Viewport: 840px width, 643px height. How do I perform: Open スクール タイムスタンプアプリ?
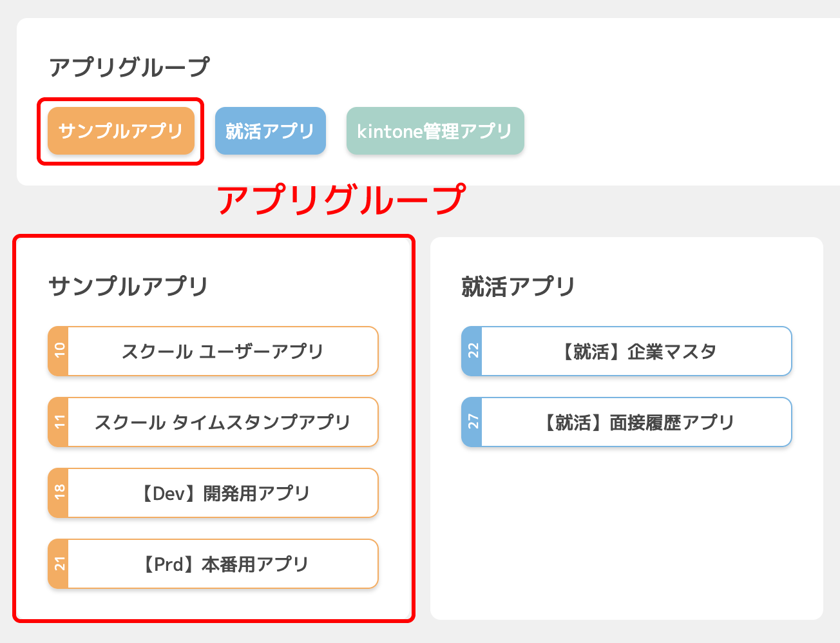[222, 422]
